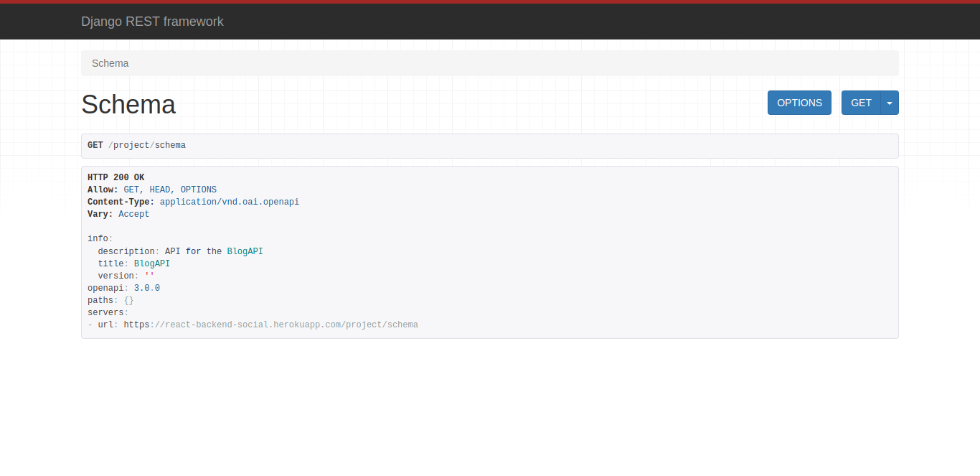Open the Schema breadcrumb item
Screen dimensions: 980x476
point(110,63)
